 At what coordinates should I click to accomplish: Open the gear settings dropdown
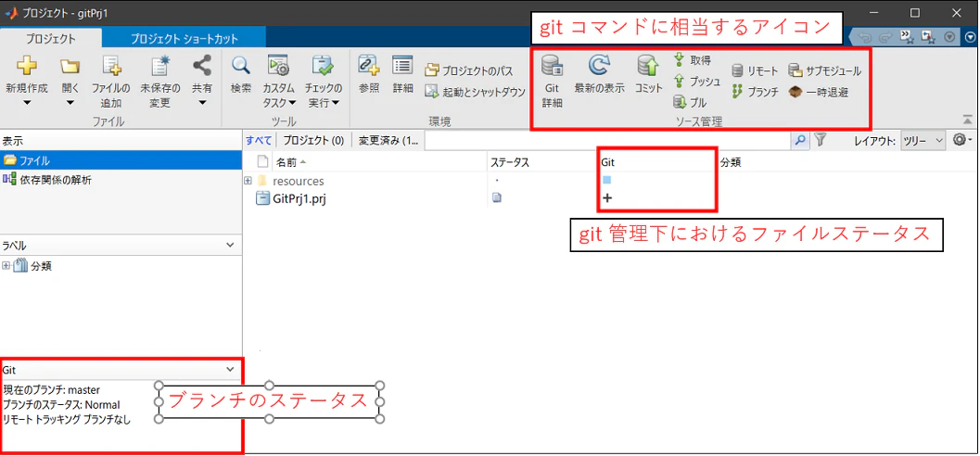click(962, 141)
